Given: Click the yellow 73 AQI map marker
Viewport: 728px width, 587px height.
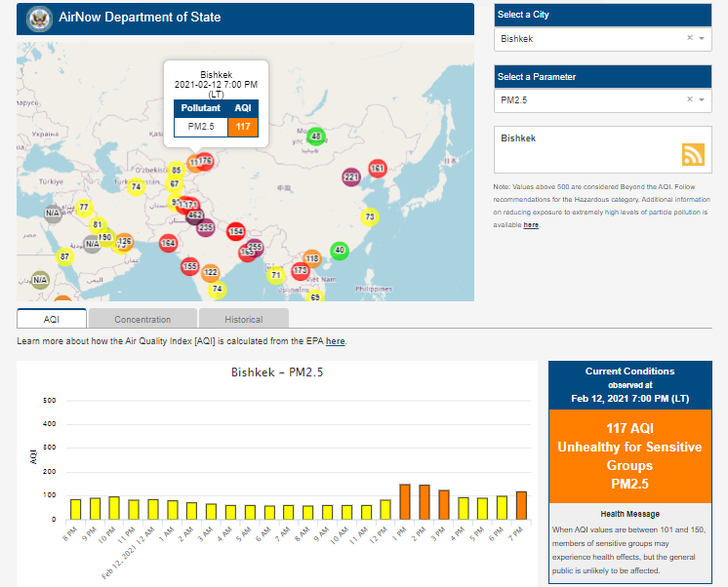Looking at the screenshot, I should 369,216.
